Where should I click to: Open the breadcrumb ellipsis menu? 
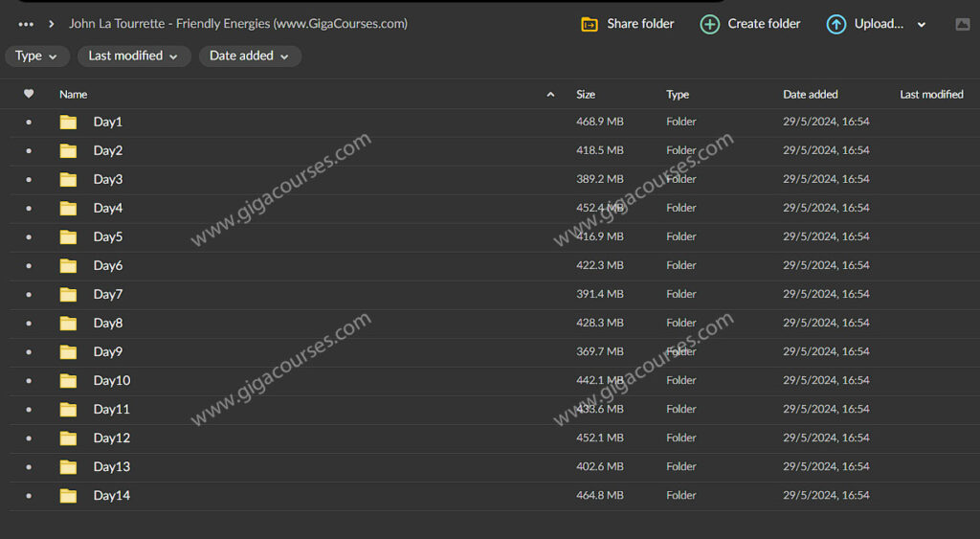26,24
